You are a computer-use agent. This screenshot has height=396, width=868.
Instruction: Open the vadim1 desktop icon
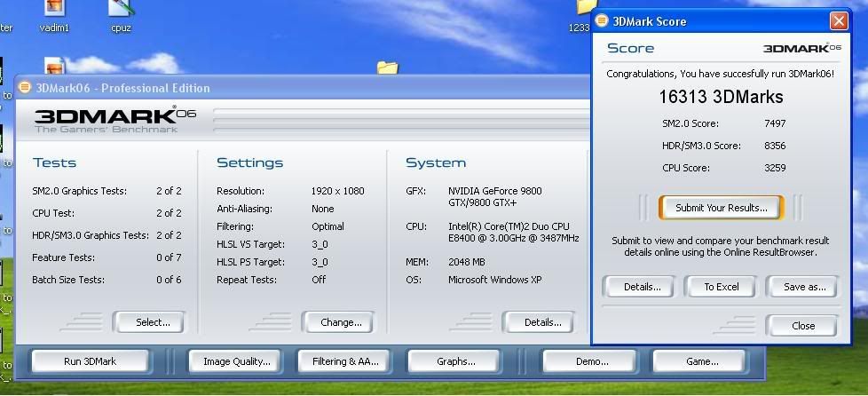pyautogui.click(x=54, y=10)
